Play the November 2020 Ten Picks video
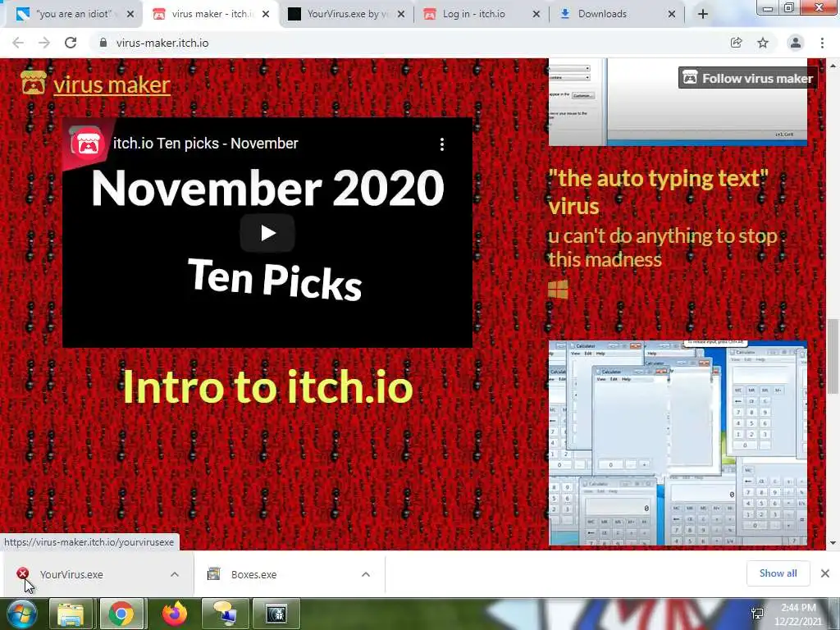840x630 pixels. [x=267, y=233]
